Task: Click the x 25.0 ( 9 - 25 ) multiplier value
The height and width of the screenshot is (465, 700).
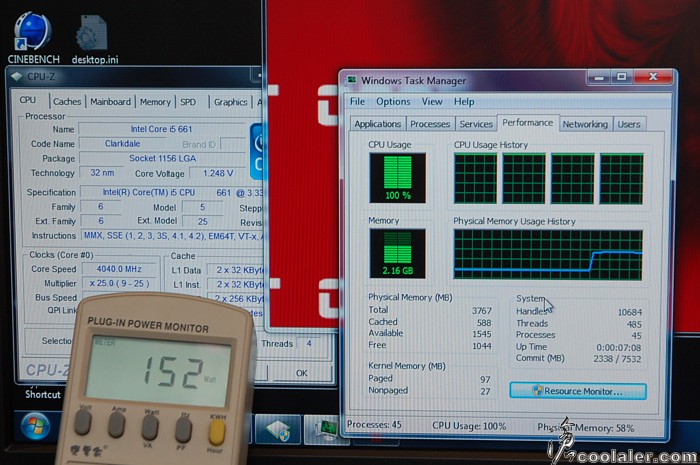Action: (x=119, y=283)
